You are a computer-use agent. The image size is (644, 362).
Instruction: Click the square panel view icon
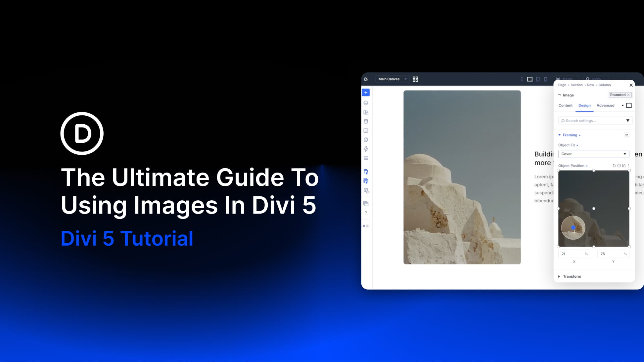point(629,105)
